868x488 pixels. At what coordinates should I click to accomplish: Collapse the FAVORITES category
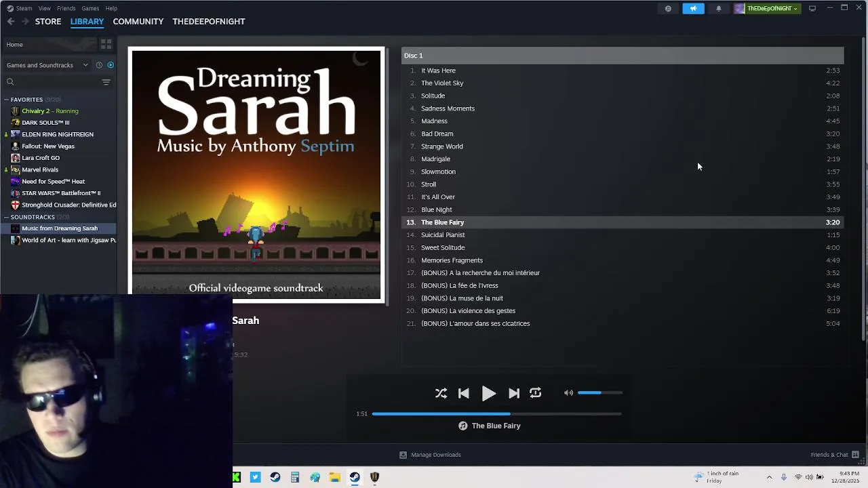point(7,100)
